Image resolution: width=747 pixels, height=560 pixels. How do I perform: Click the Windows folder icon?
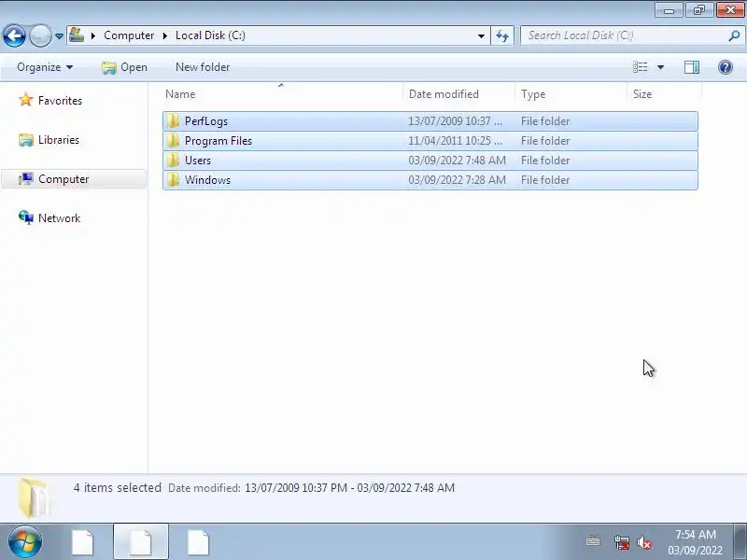click(173, 180)
